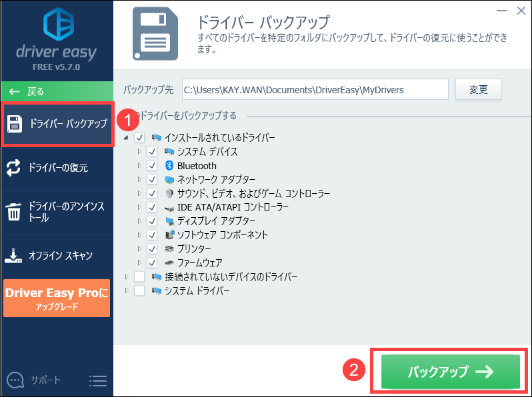This screenshot has height=397, width=532.
Task: Expand the ディスプレイ アダプター node
Action: (139, 221)
